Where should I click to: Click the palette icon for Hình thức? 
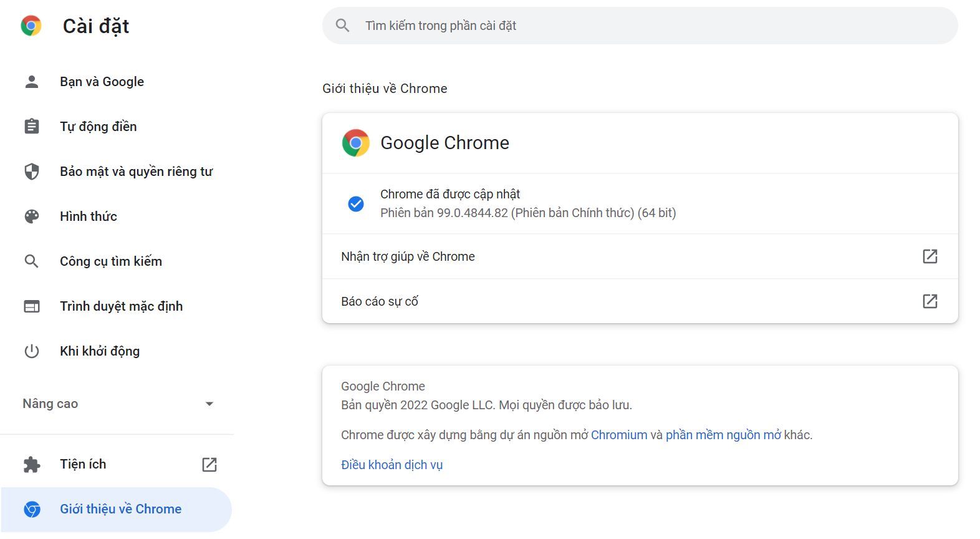(x=31, y=216)
